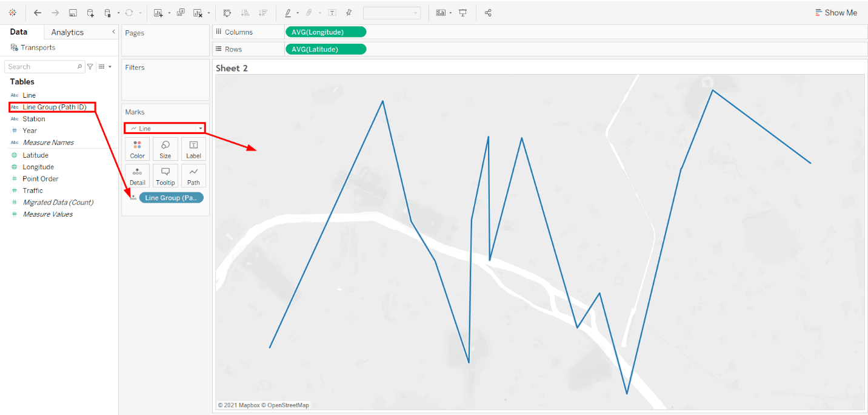Save the workbook using the disk icon
868x415 pixels.
(x=73, y=13)
